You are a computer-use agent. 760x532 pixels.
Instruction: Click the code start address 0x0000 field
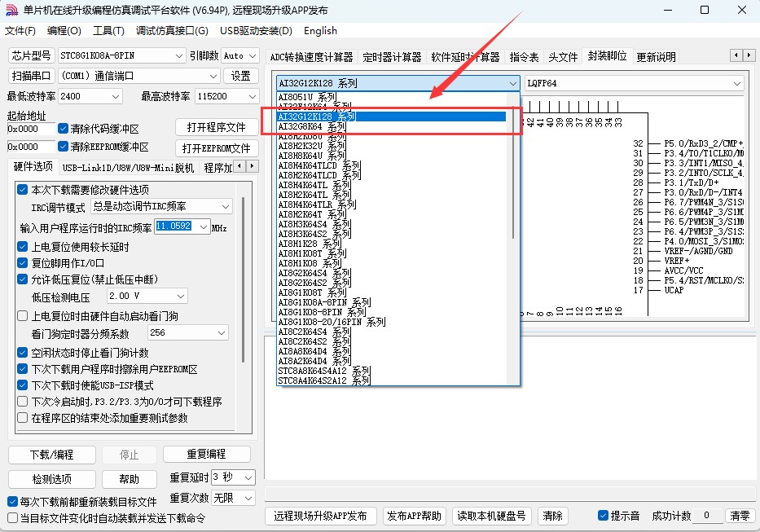tap(31, 129)
